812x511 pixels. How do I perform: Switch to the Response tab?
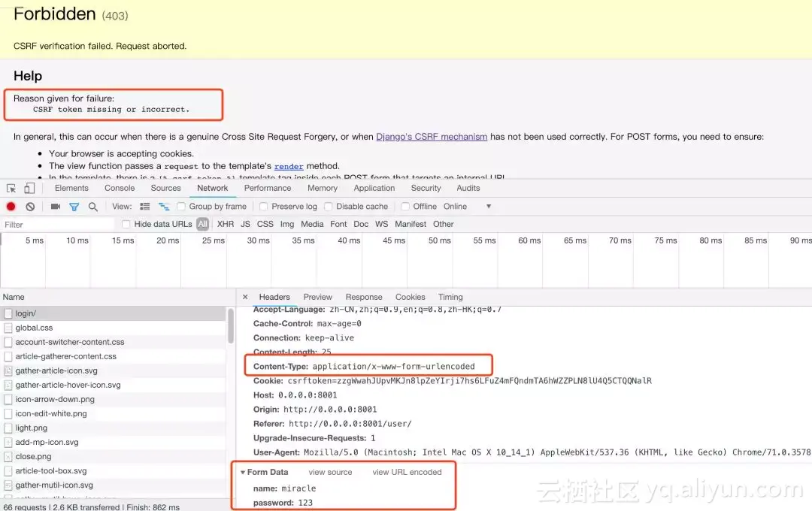pyautogui.click(x=364, y=297)
